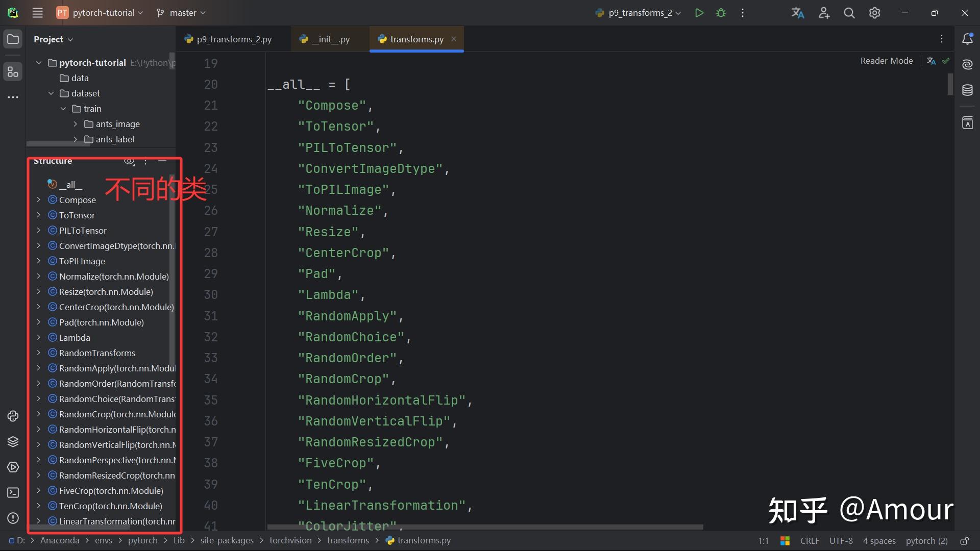This screenshot has width=980, height=551.
Task: Open the Terminal tool window
Action: click(13, 492)
